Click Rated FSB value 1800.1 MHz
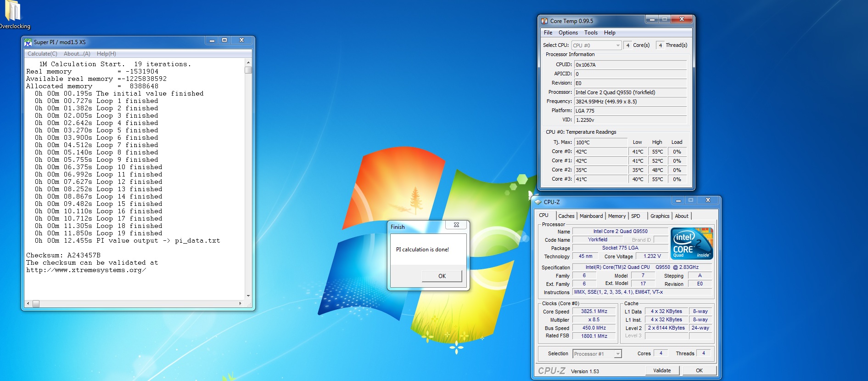This screenshot has height=381, width=868. click(594, 336)
